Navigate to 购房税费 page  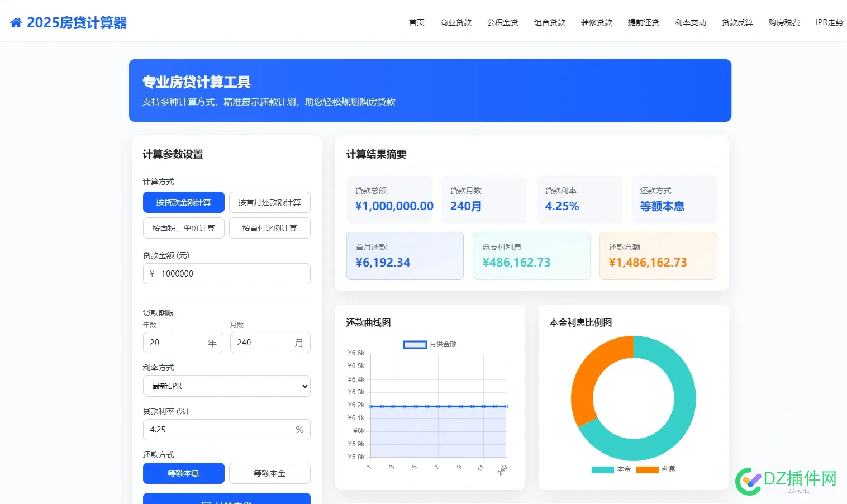click(784, 22)
